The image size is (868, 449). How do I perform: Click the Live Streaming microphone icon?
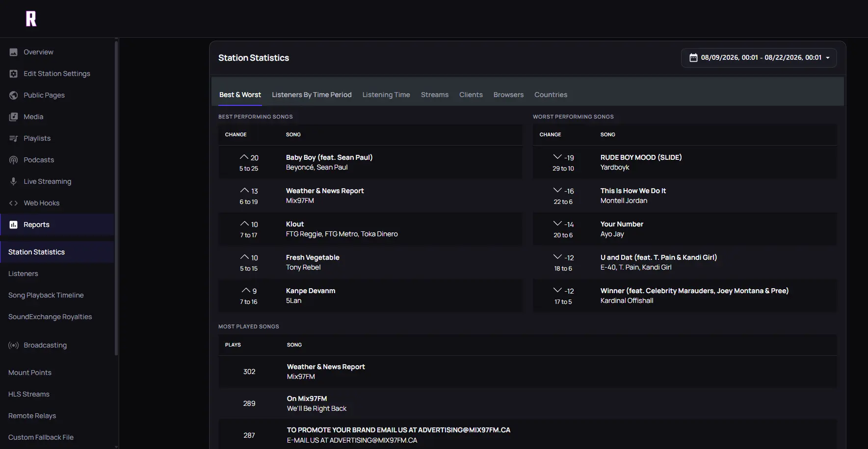click(x=13, y=181)
